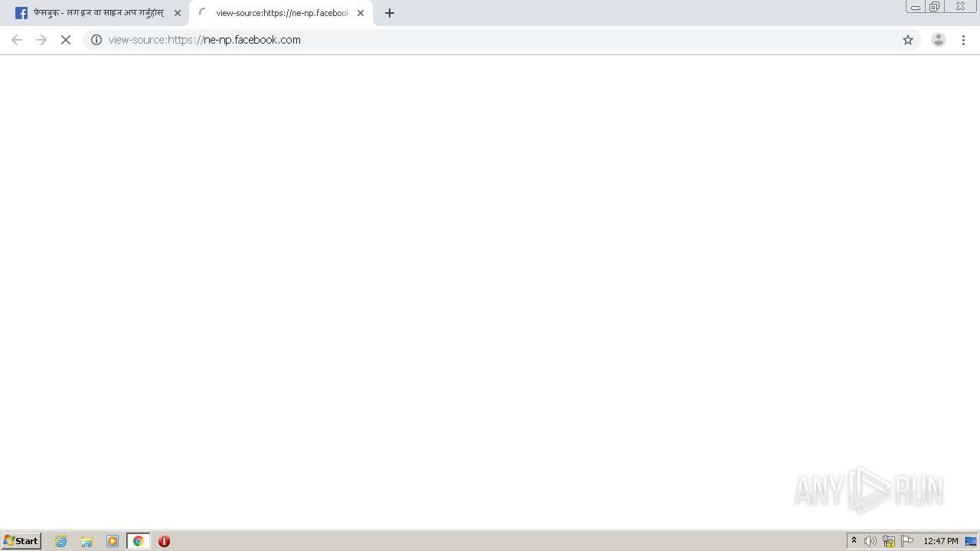Open Chrome three-dot menu
The width and height of the screenshot is (980, 551).
[x=963, y=40]
